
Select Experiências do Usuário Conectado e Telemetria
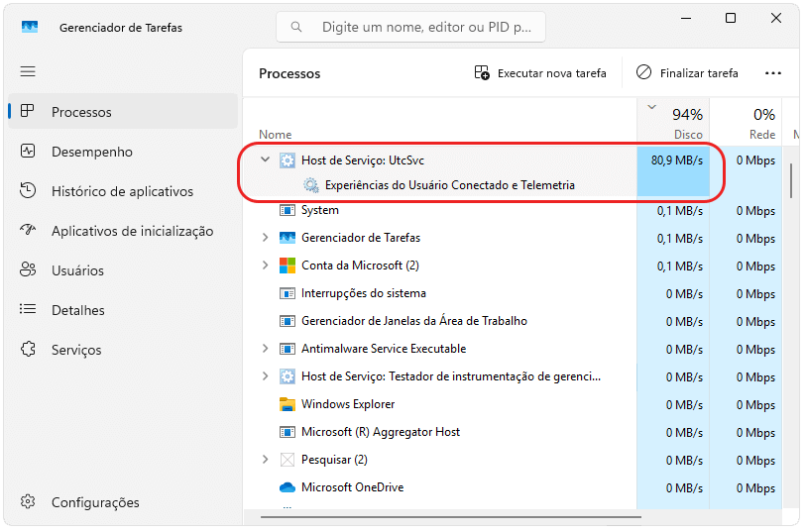click(450, 185)
